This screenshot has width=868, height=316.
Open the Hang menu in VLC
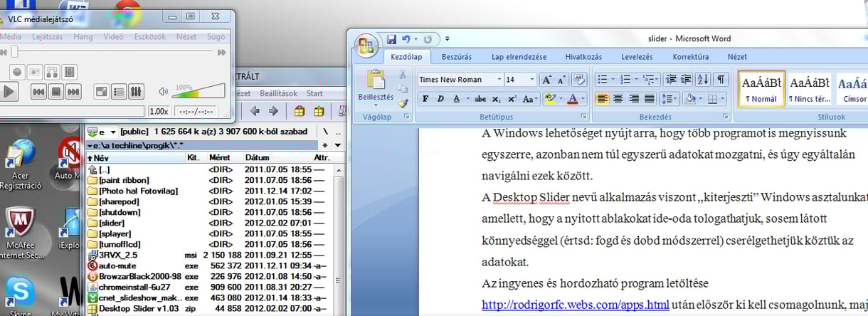[83, 36]
